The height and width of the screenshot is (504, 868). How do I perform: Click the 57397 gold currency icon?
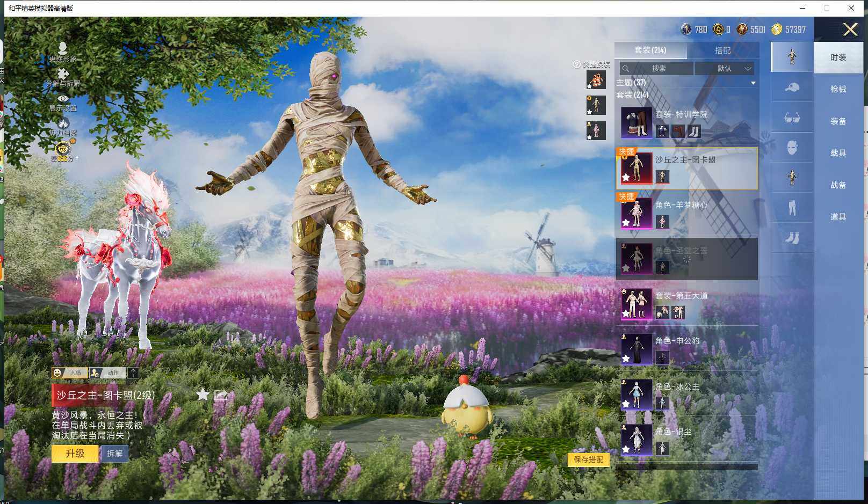(x=777, y=29)
